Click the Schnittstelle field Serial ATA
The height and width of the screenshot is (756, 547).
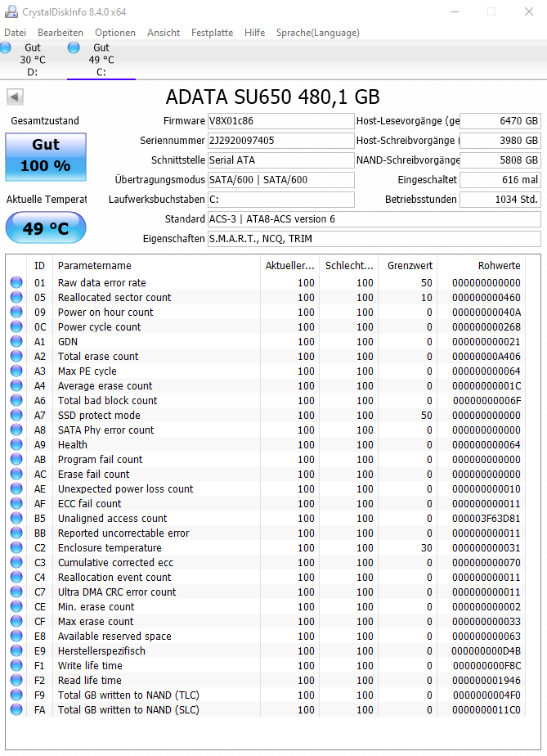click(281, 160)
